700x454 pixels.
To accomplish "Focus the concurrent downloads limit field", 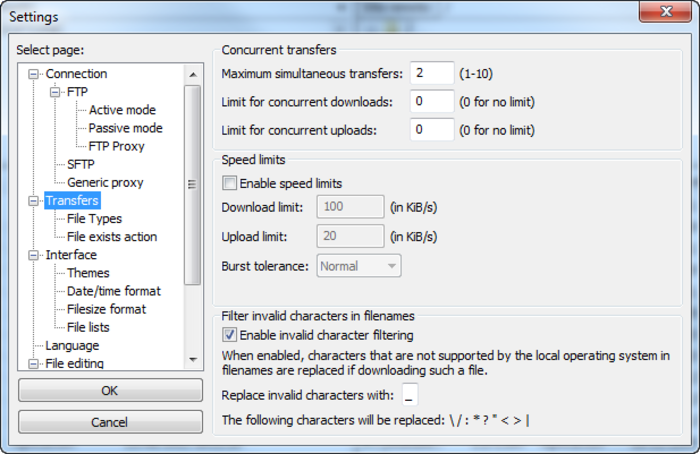I will tap(431, 101).
